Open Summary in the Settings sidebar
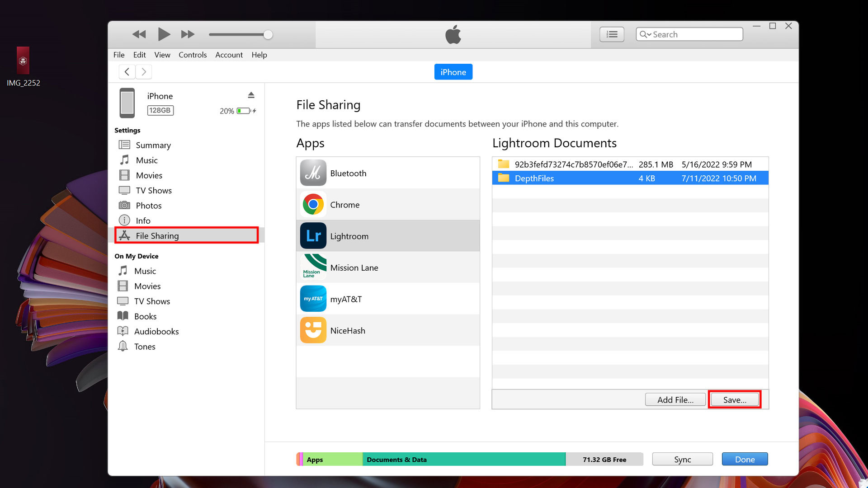The width and height of the screenshot is (868, 488). pyautogui.click(x=153, y=145)
